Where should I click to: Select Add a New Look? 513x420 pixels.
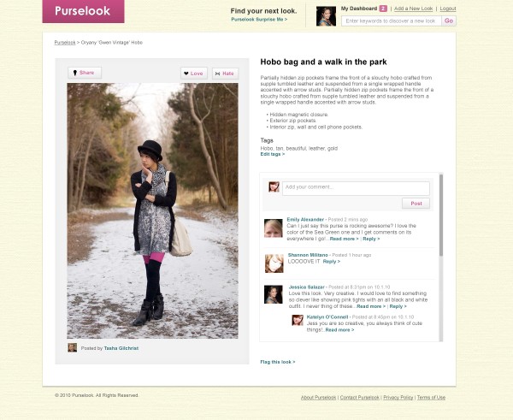coord(413,9)
